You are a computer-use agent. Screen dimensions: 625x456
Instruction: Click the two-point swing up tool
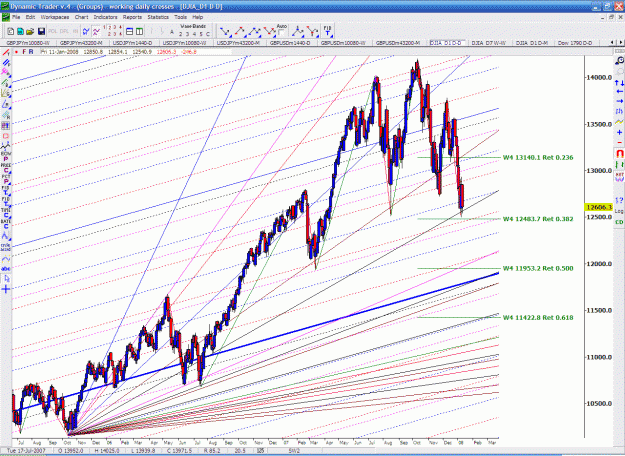point(240,31)
